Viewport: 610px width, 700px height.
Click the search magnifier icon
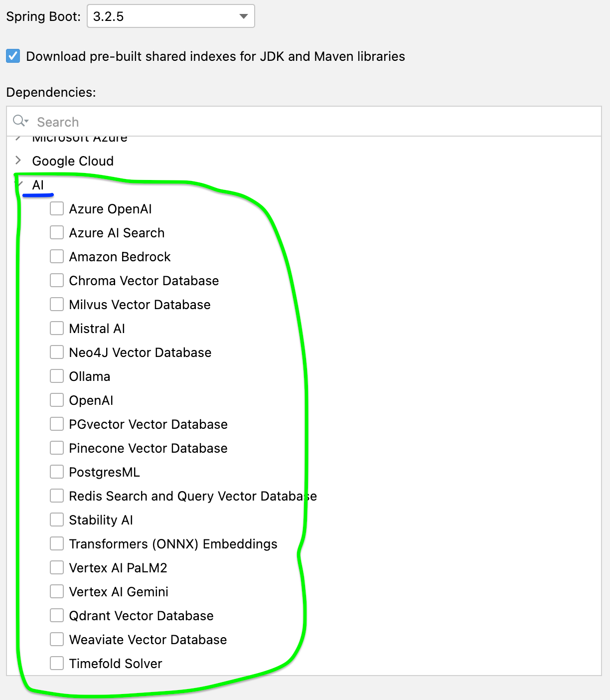(x=17, y=121)
